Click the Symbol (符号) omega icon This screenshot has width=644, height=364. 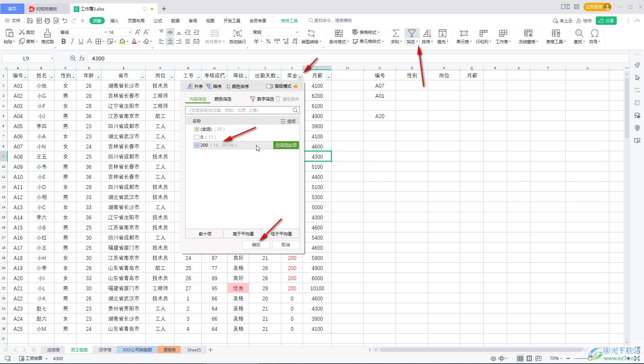[594, 33]
